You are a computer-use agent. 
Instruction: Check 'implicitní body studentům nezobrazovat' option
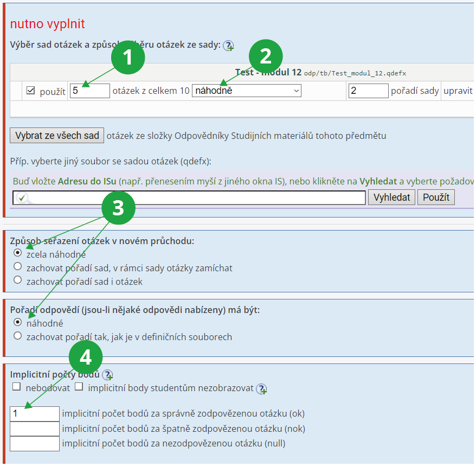pos(79,387)
